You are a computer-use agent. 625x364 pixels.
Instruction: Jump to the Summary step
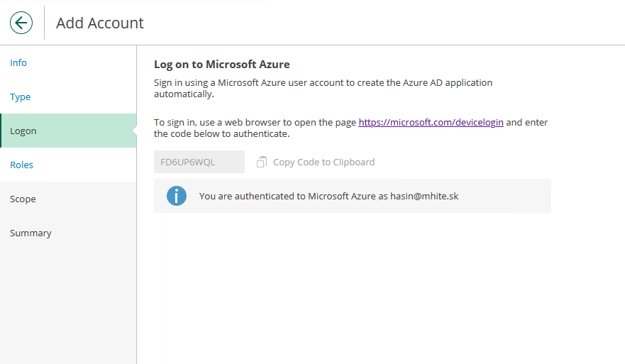pyautogui.click(x=31, y=233)
